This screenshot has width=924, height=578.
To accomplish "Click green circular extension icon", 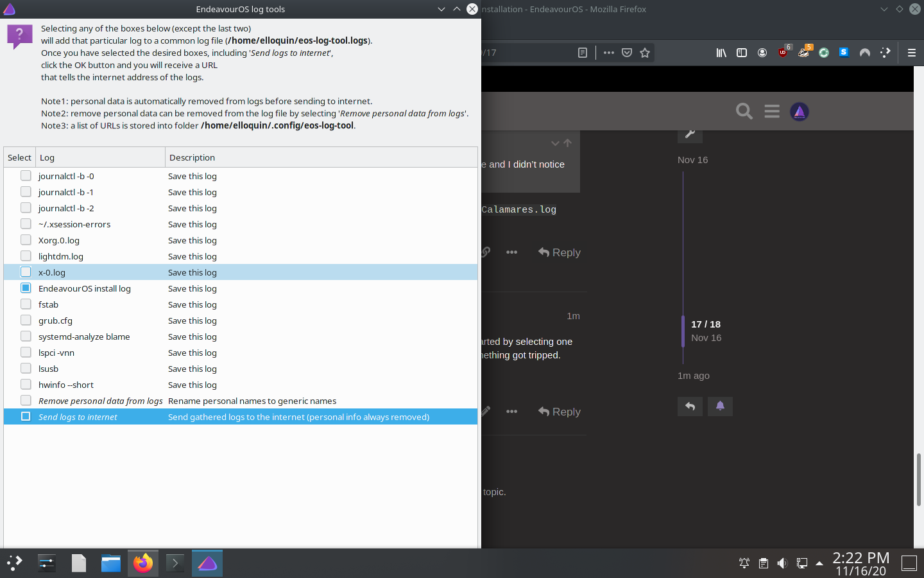I will tap(824, 53).
